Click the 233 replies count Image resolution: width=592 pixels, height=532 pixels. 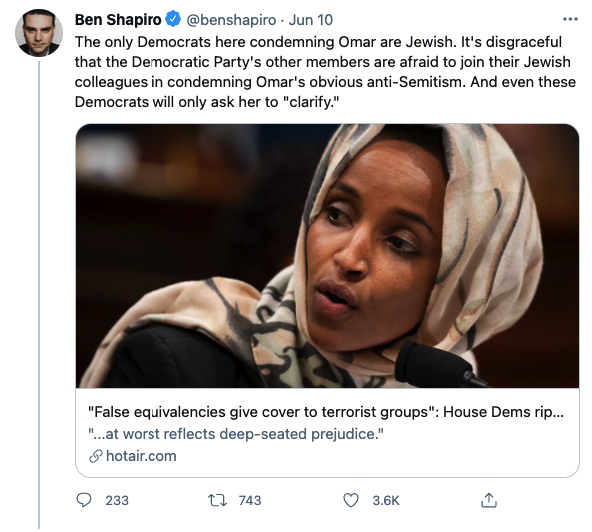point(117,501)
